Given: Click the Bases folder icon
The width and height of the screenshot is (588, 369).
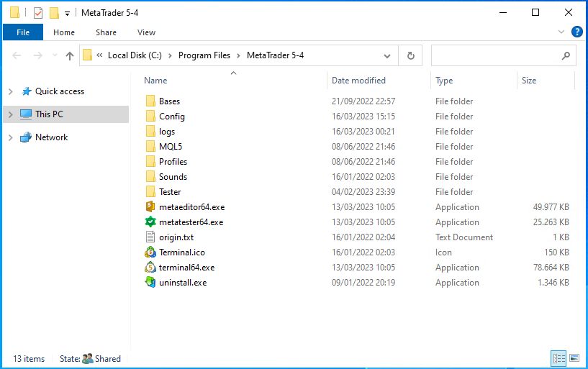Looking at the screenshot, I should coord(150,101).
